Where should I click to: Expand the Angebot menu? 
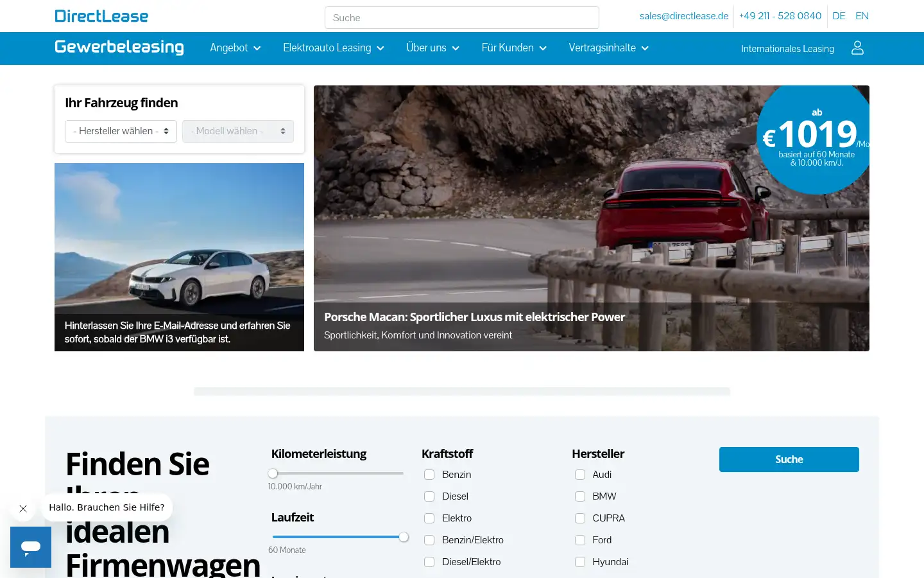pyautogui.click(x=235, y=48)
